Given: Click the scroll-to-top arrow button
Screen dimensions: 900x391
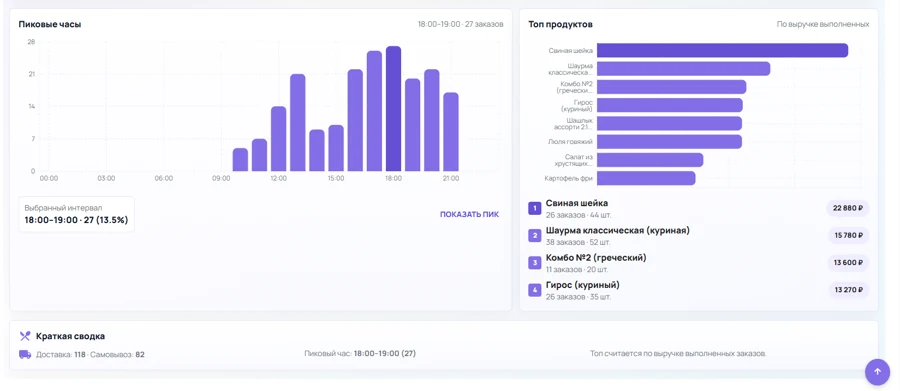Looking at the screenshot, I should (x=877, y=371).
